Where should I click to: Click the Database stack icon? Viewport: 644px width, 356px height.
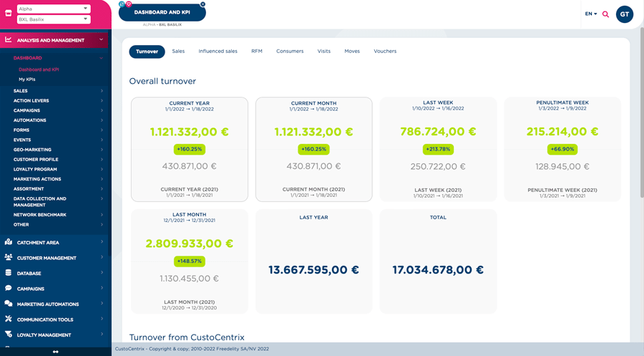(x=9, y=273)
